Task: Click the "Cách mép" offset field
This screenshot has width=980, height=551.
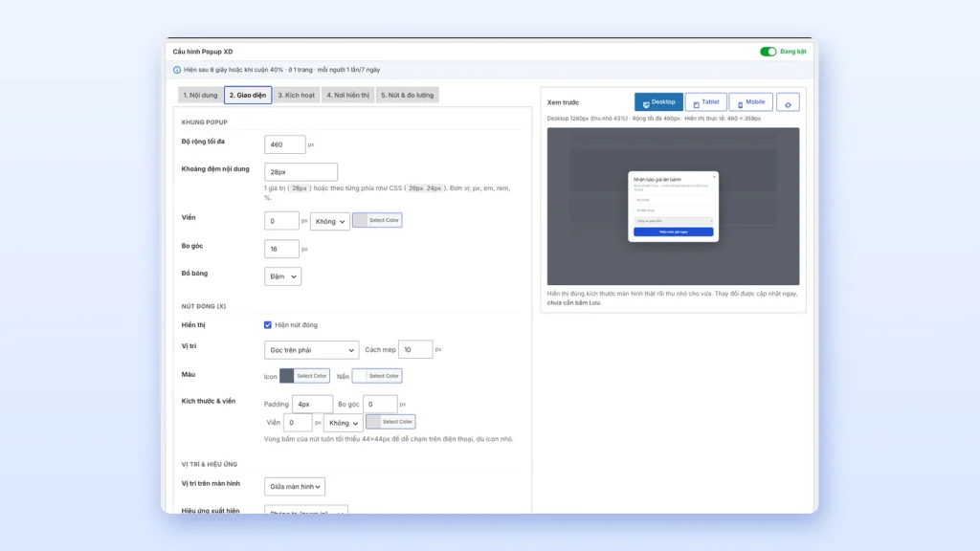Action: coord(415,349)
